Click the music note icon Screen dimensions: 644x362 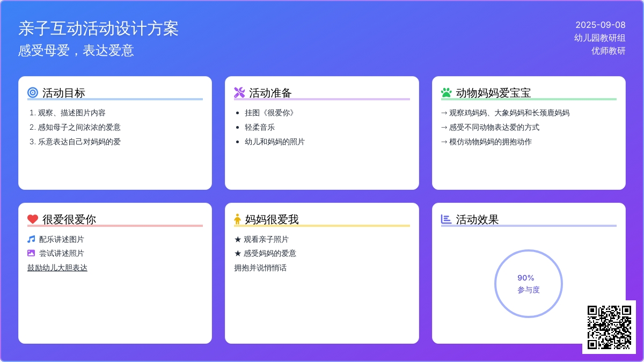click(x=31, y=239)
